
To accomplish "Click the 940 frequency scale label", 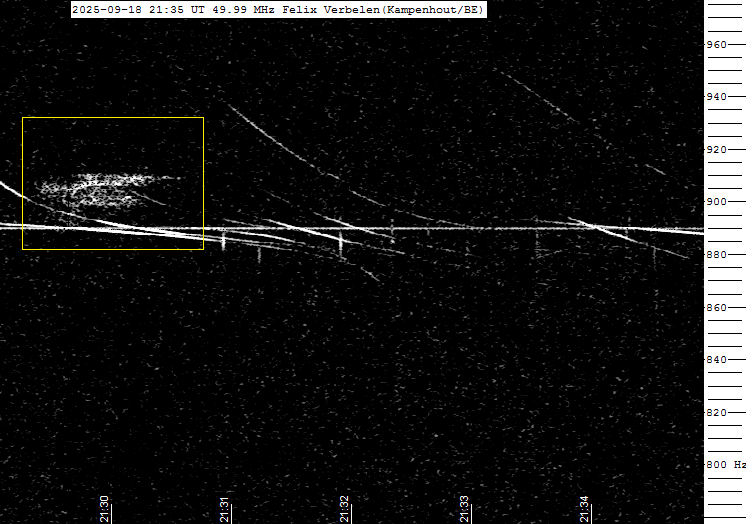I will (716, 97).
